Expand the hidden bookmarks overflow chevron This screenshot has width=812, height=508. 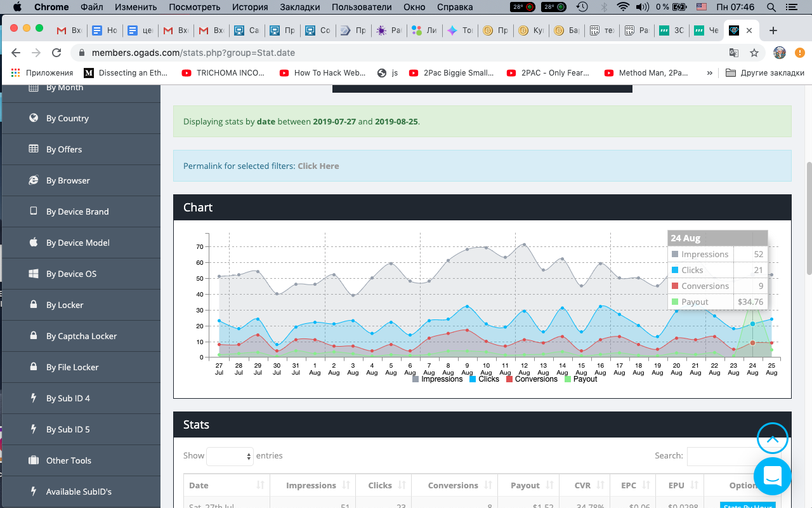click(709, 73)
